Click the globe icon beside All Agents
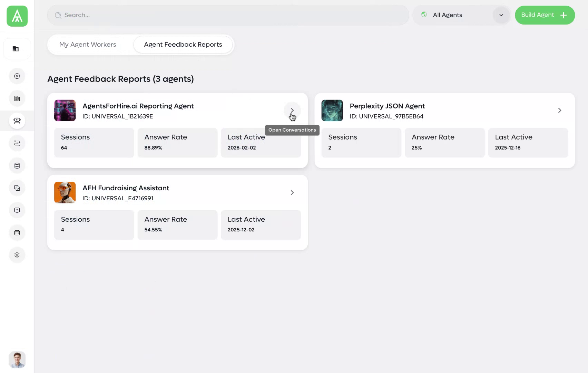Image resolution: width=588 pixels, height=373 pixels. click(424, 15)
